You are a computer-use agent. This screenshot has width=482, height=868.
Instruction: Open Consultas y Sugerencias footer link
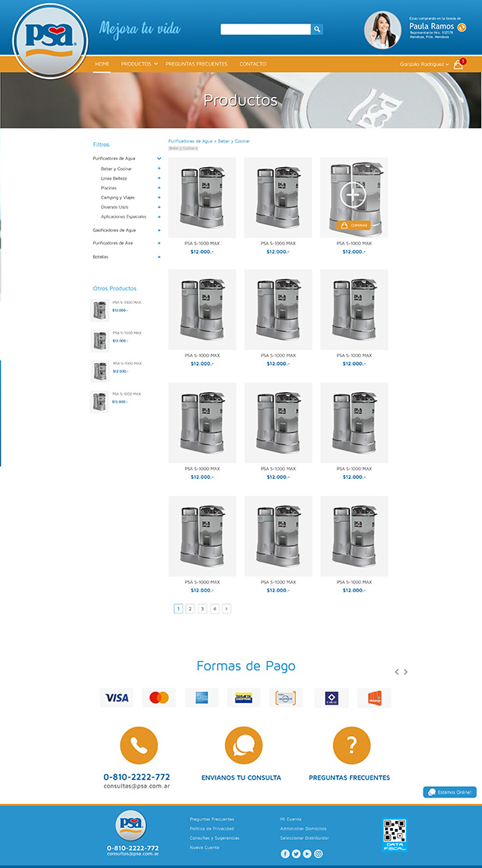point(215,838)
